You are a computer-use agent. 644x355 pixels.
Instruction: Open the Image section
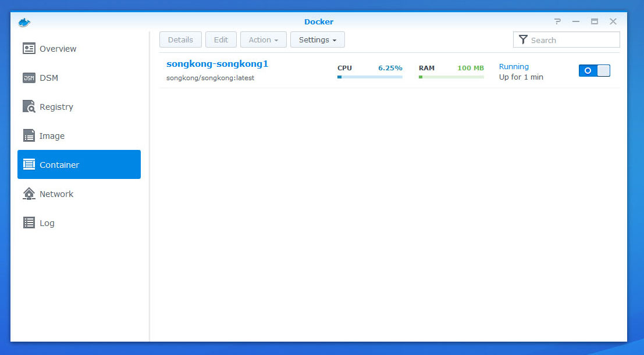click(79, 135)
